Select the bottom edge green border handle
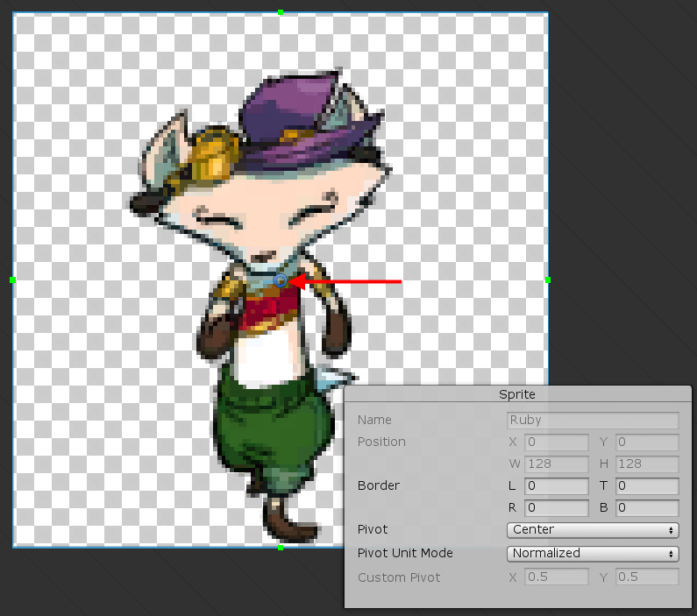 point(281,548)
